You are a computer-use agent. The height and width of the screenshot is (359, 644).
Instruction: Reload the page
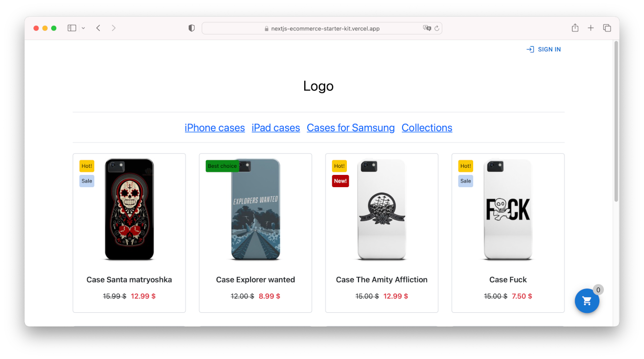(x=437, y=28)
